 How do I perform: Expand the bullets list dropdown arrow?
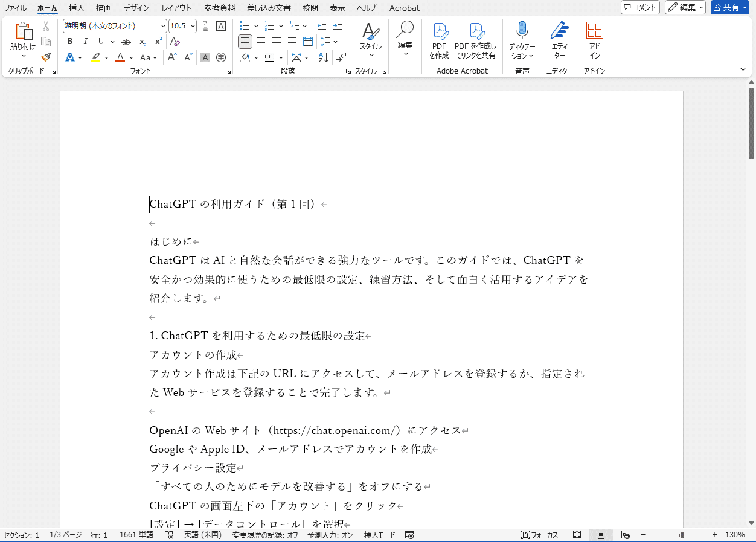pyautogui.click(x=256, y=26)
